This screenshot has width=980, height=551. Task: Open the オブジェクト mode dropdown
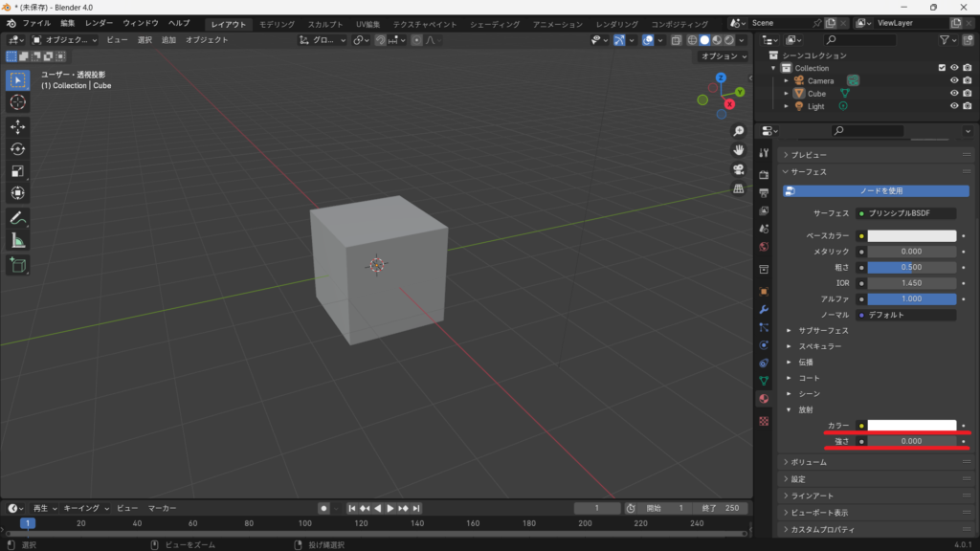point(65,40)
